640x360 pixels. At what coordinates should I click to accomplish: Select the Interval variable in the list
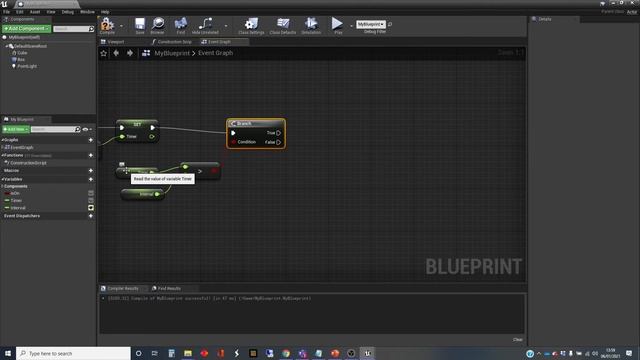coord(18,208)
